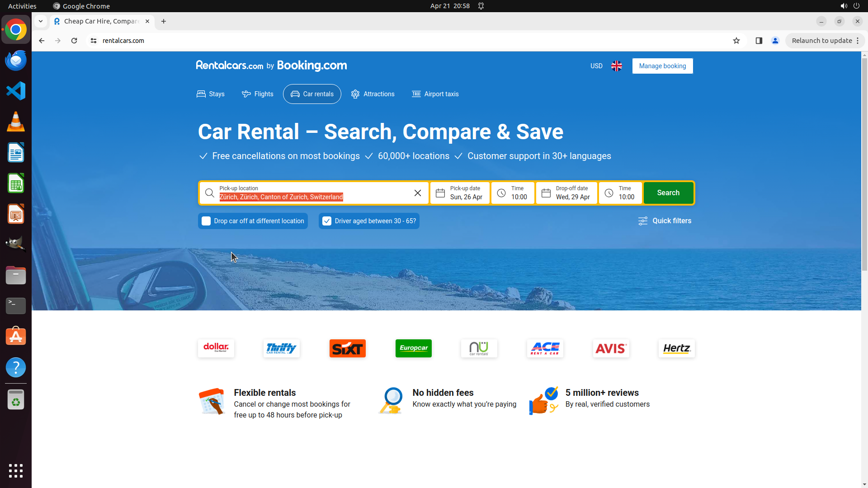Screen dimensions: 868x488
Task: Clear the pick-up location with X icon
Action: click(417, 193)
